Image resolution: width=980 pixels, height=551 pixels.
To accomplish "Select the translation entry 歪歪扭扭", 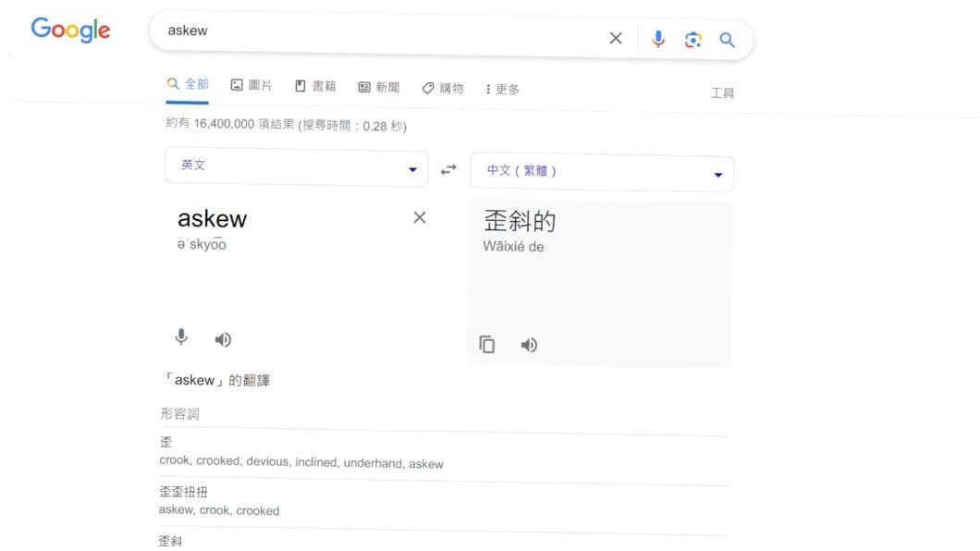I will (183, 492).
